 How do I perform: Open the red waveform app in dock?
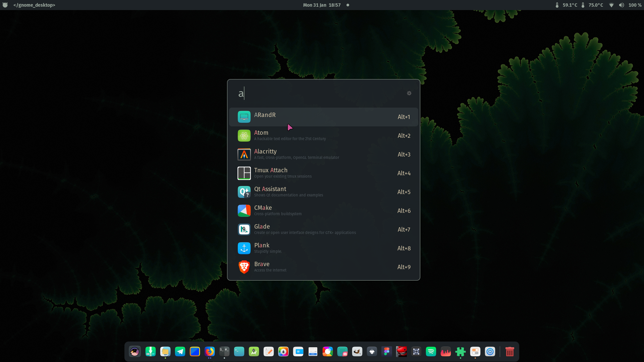pyautogui.click(x=446, y=352)
